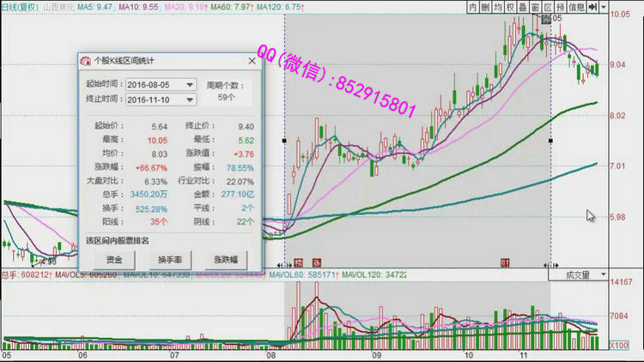
Task: Click the 预 toolbar button
Action: [560, 7]
